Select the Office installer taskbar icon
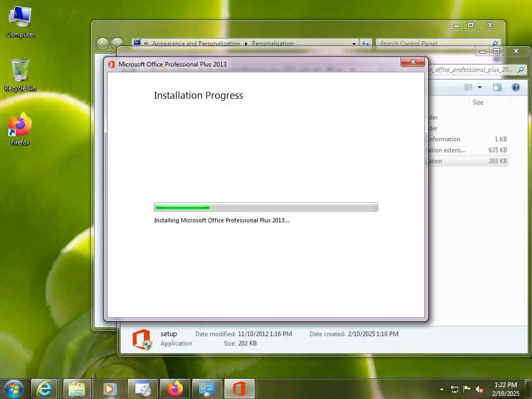 239,389
